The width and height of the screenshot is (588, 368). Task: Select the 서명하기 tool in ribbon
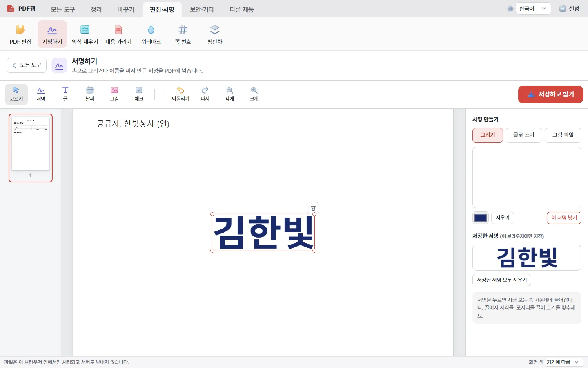click(x=52, y=34)
